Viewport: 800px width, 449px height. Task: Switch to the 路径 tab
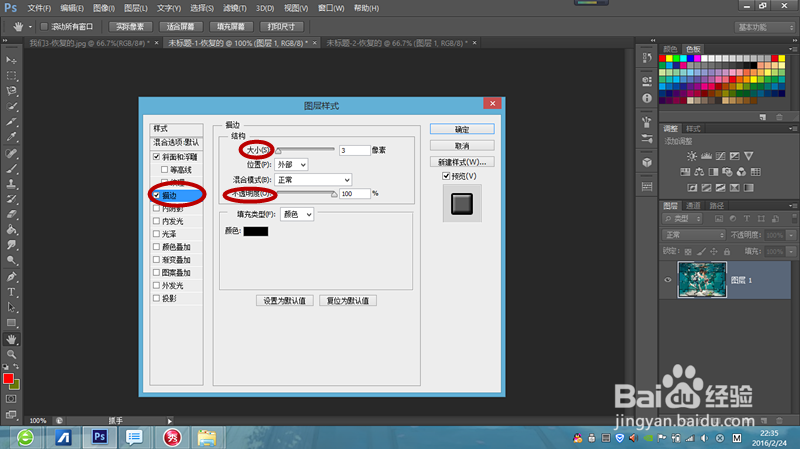click(716, 206)
